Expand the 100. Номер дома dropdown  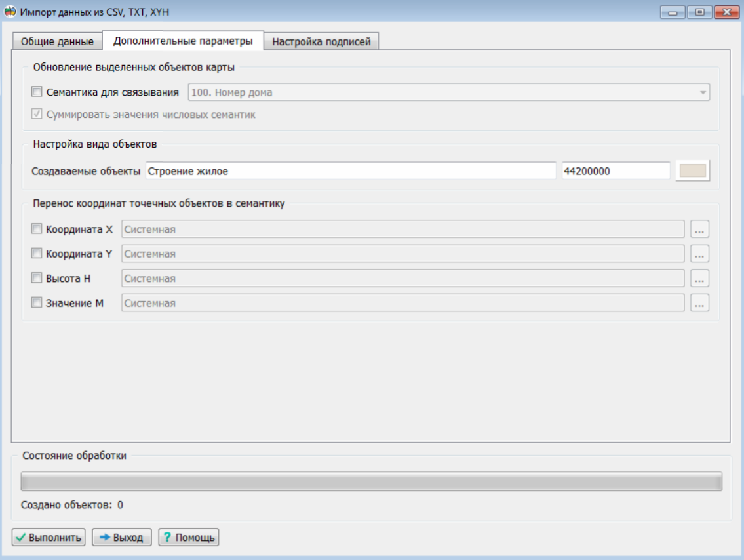703,92
